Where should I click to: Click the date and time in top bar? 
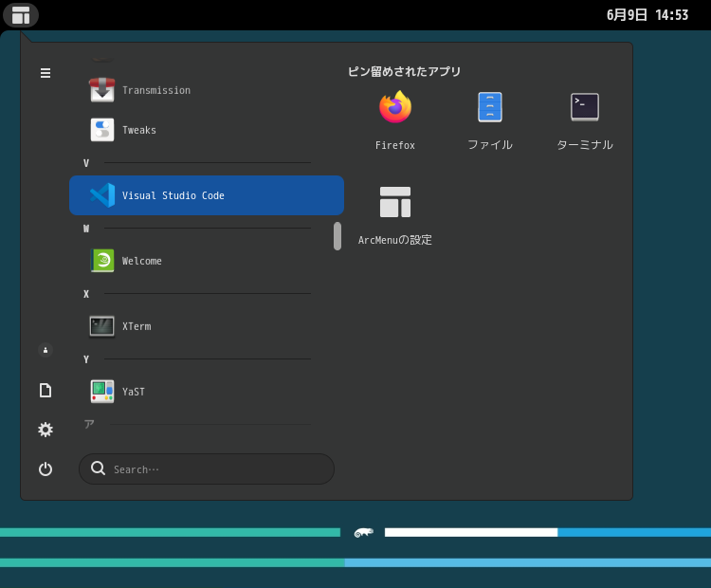click(x=647, y=15)
